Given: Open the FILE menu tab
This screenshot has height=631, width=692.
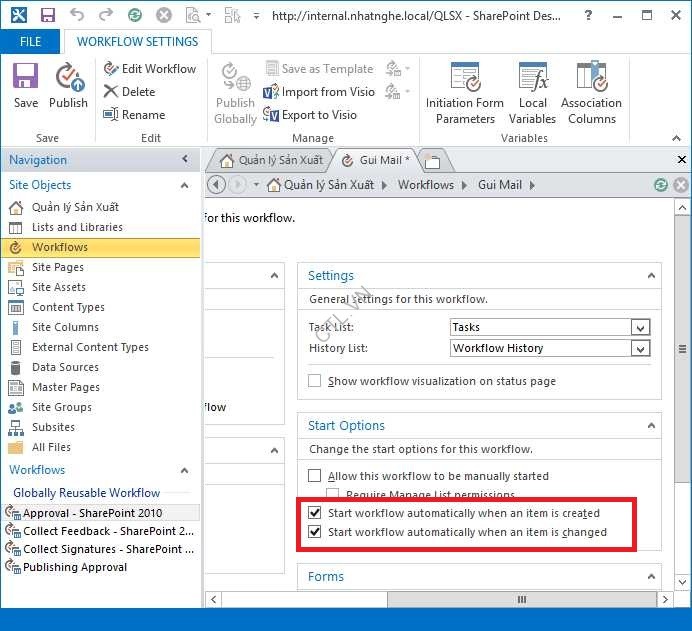Looking at the screenshot, I should click(30, 42).
